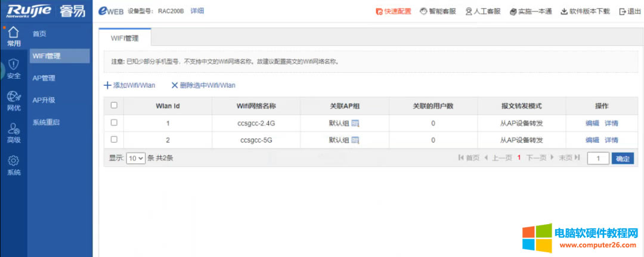
Task: Click the ccsgcc-2.4G network name cell
Action: point(256,123)
